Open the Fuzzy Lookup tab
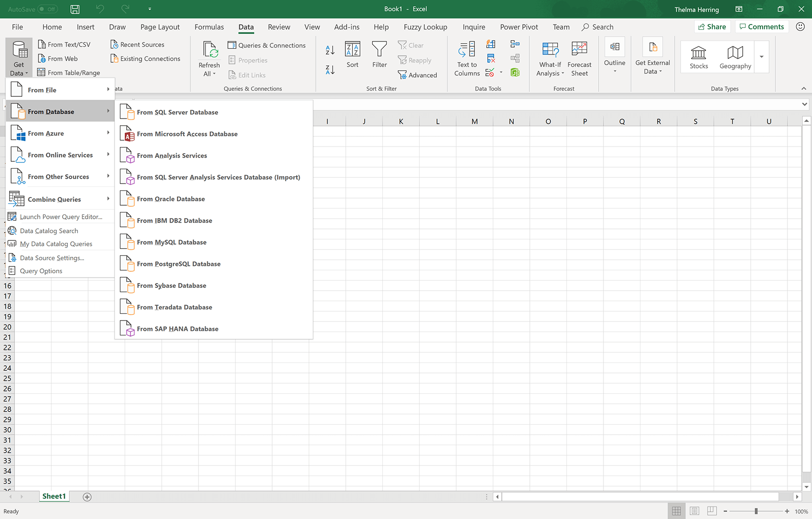This screenshot has height=519, width=812. (x=425, y=27)
